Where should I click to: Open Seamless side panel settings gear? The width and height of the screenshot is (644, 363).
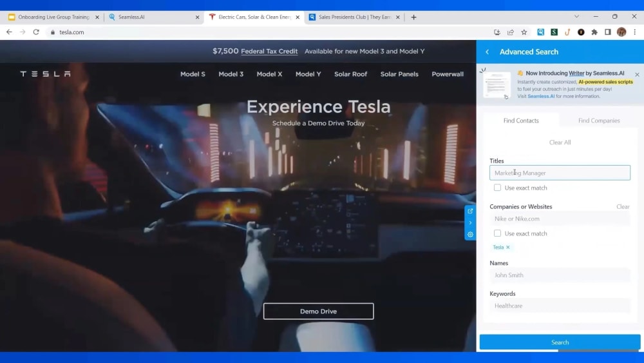(x=470, y=234)
